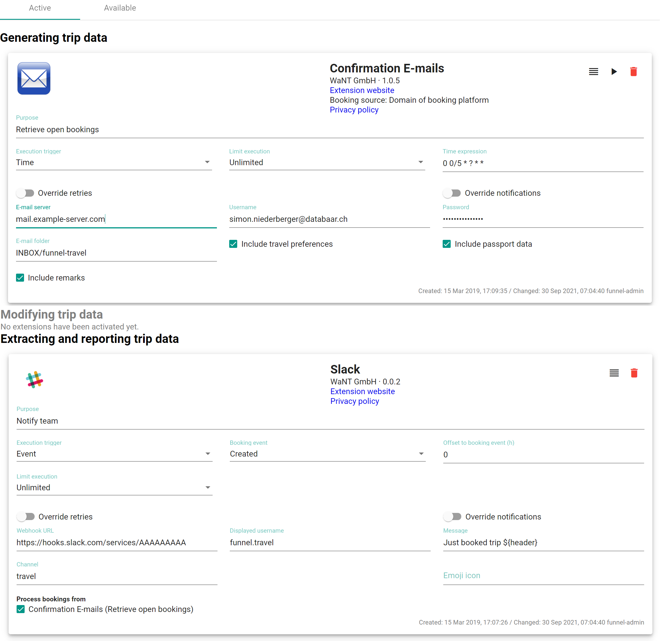Click the Process bookings from label

51,600
